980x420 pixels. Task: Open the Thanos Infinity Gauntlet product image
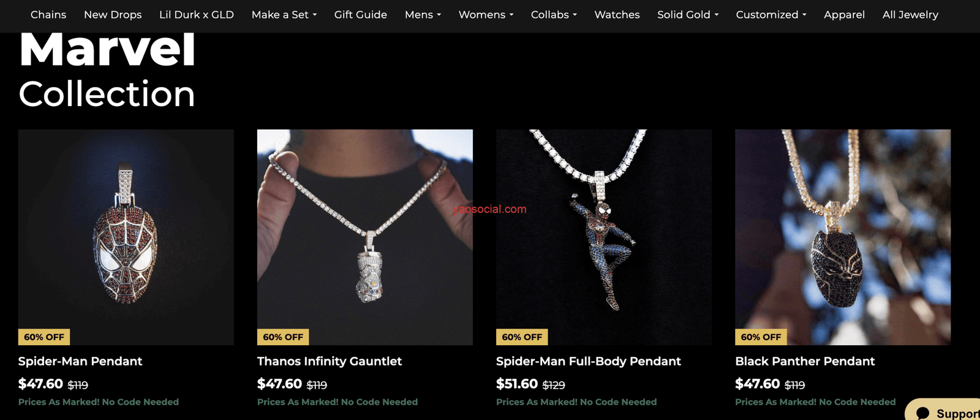click(x=365, y=237)
